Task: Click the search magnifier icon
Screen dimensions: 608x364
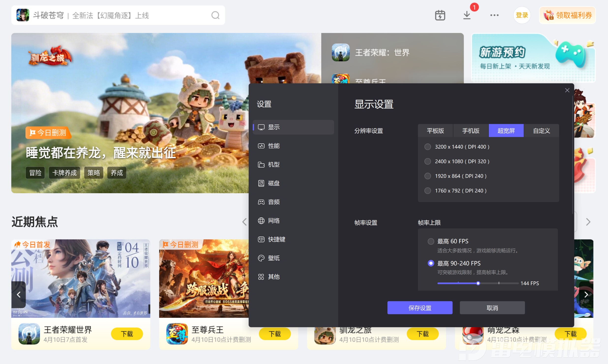Action: 215,15
